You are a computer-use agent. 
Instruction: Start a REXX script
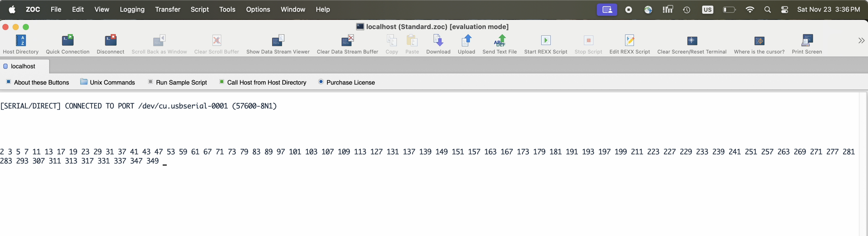point(545,44)
